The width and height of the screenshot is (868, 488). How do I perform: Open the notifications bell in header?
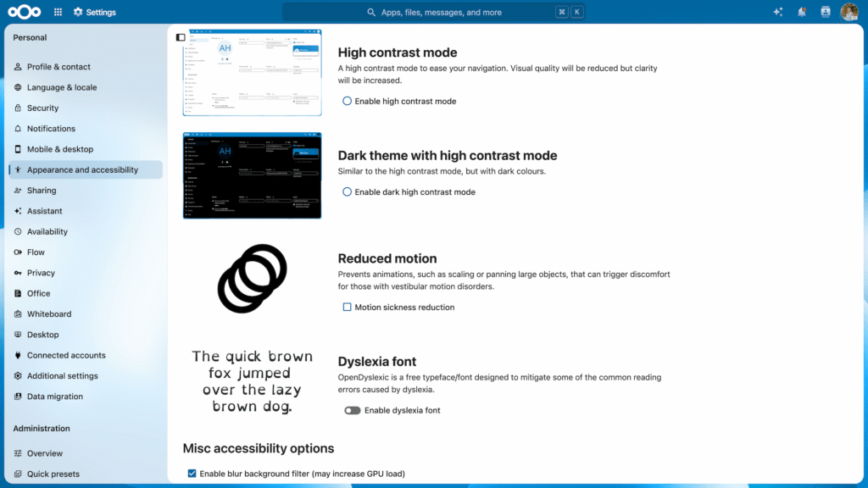pos(802,12)
